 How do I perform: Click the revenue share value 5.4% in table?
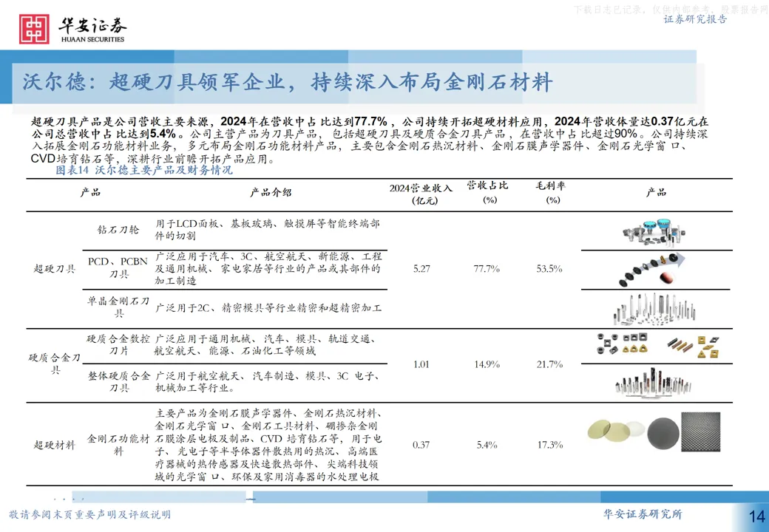pyautogui.click(x=487, y=445)
